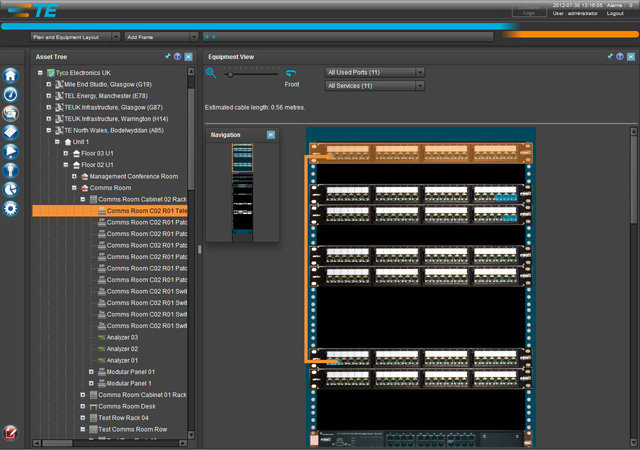Open the settings gear sidebar icon
Viewport: 640px width, 450px height.
point(11,208)
